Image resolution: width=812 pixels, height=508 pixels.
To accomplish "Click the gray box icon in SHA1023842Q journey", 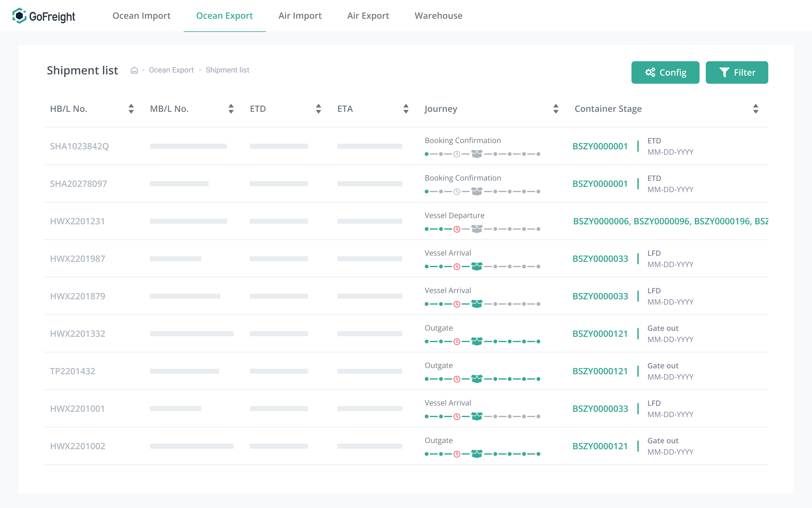I will click(x=477, y=154).
